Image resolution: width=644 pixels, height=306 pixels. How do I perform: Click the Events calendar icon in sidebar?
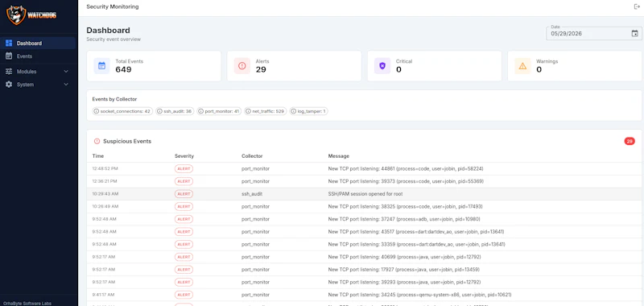9,56
